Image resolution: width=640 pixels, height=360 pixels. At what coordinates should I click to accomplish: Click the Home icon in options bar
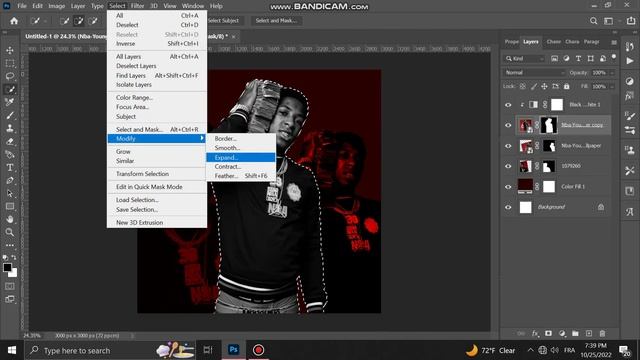pos(14,21)
